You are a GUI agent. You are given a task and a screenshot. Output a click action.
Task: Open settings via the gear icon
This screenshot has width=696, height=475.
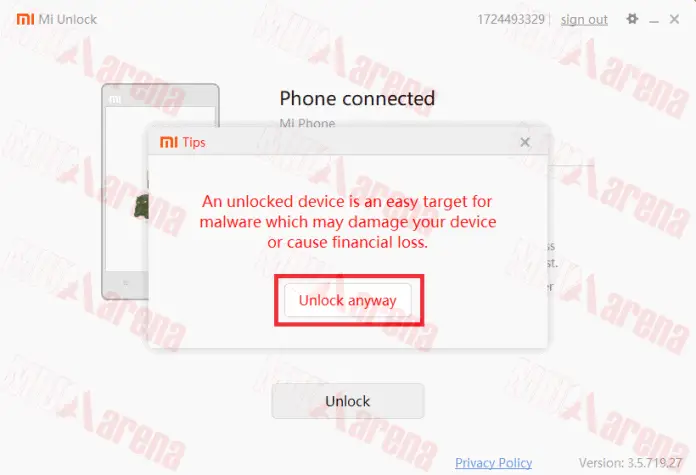[632, 19]
